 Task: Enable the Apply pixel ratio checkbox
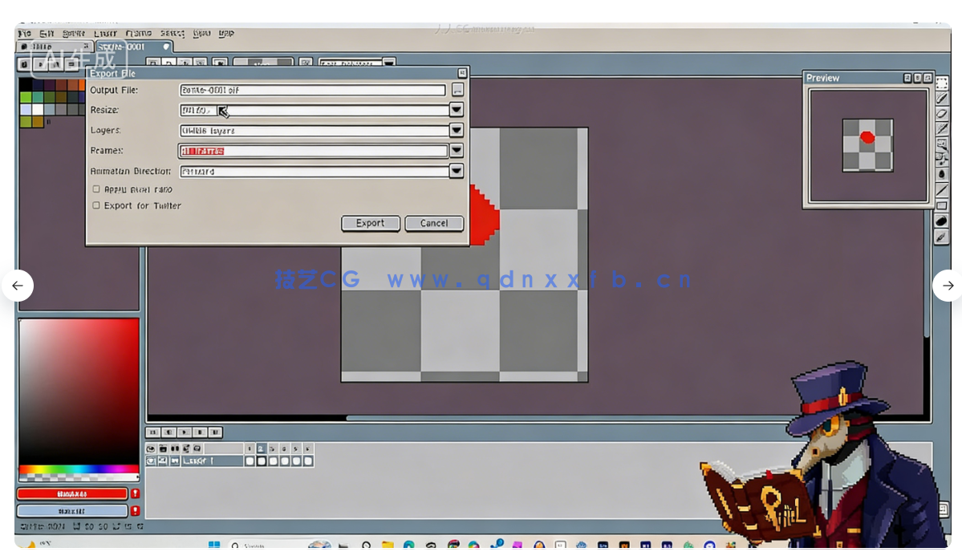click(96, 189)
